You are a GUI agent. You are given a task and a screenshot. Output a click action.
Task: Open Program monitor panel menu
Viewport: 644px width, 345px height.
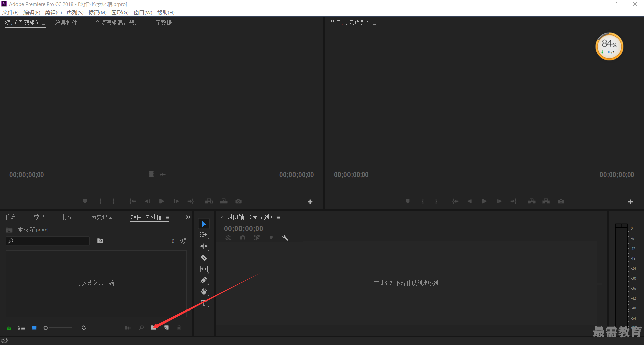tap(374, 23)
